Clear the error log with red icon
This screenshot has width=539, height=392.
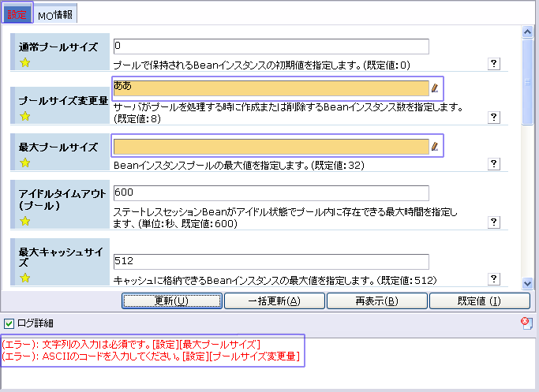526,322
